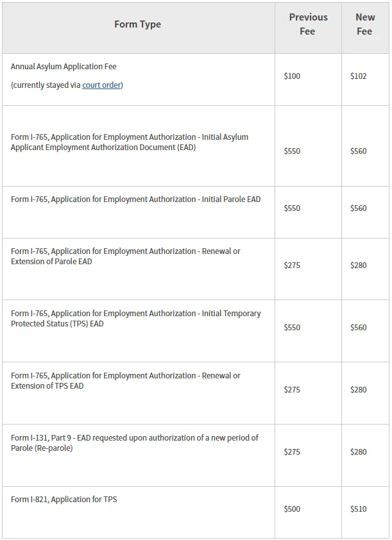The width and height of the screenshot is (392, 540).
Task: Click the "Form Type" column header
Action: coord(137,24)
